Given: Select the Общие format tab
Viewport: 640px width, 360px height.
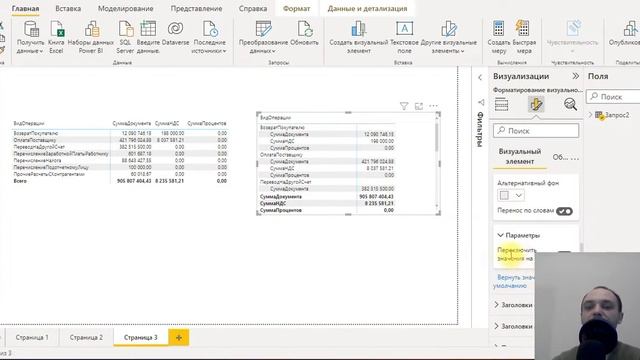Looking at the screenshot, I should click(560, 157).
